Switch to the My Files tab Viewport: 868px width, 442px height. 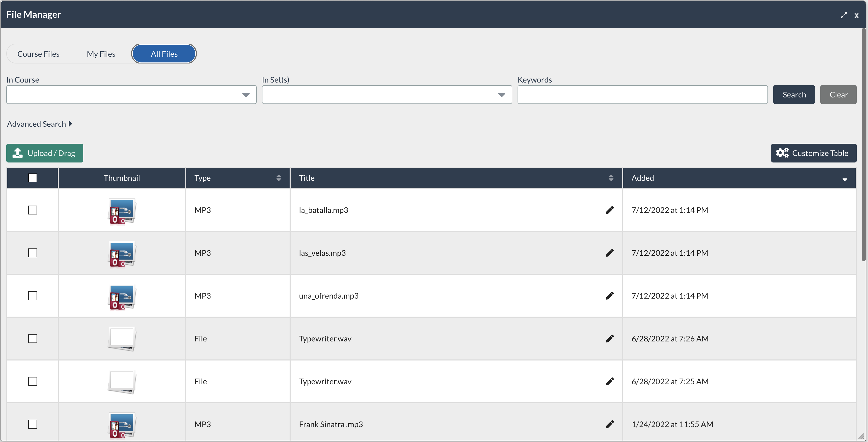(x=101, y=54)
